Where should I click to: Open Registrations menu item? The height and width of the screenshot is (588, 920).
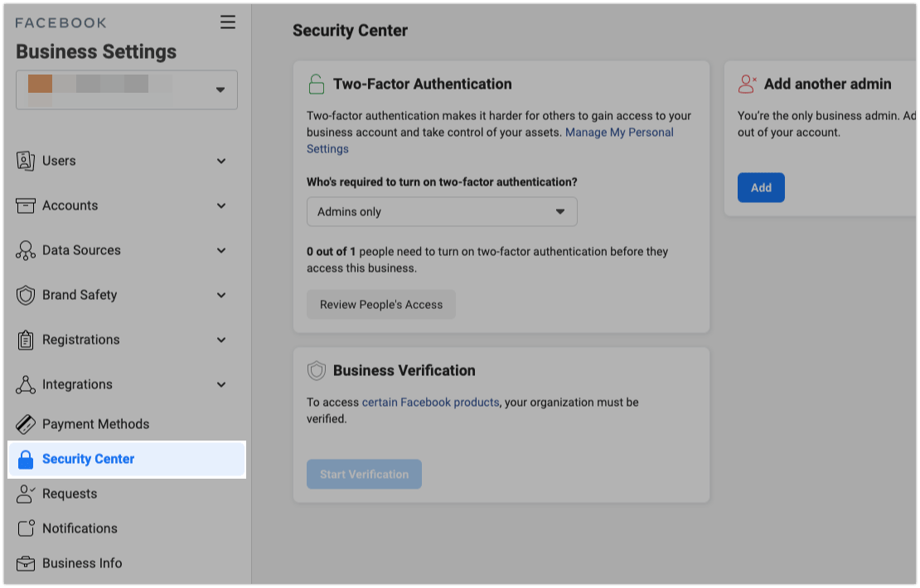coord(81,340)
